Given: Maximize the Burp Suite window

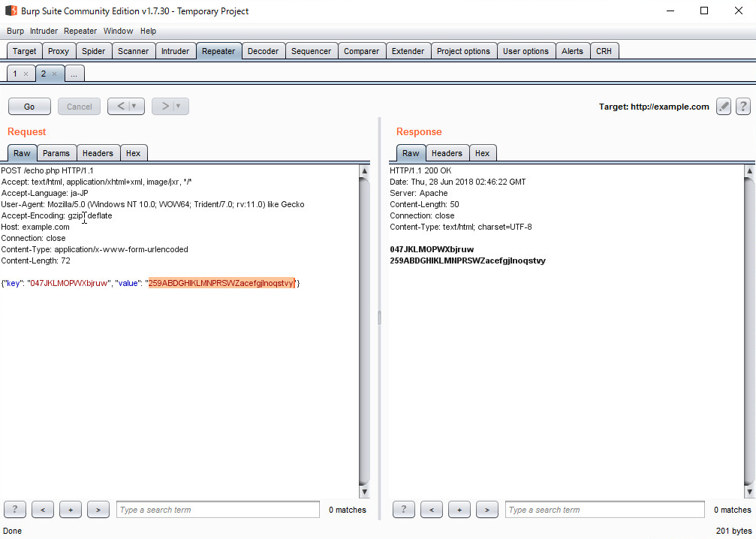Looking at the screenshot, I should 704,11.
